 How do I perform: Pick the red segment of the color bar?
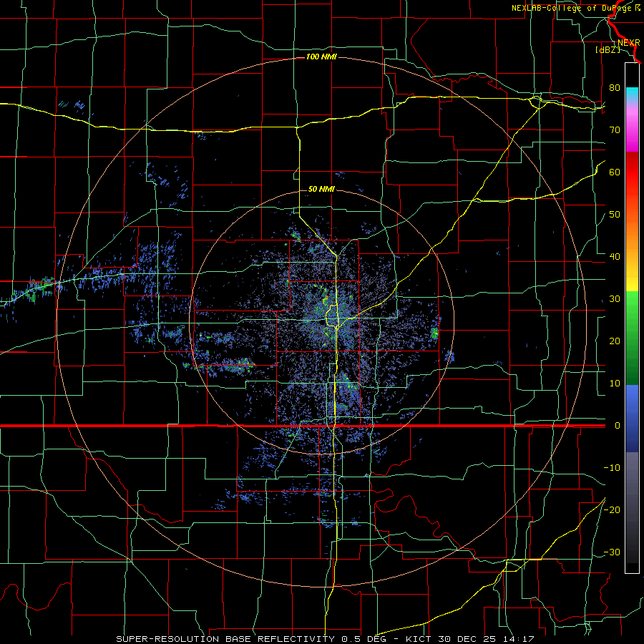632,172
